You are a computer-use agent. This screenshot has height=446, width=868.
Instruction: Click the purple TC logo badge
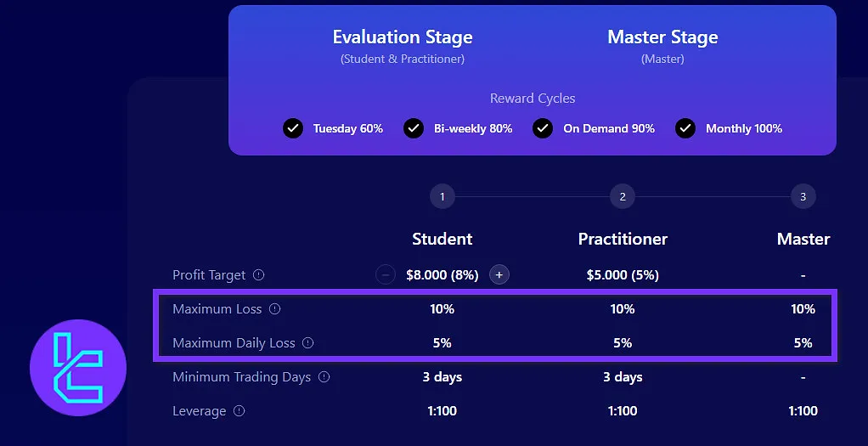click(78, 368)
